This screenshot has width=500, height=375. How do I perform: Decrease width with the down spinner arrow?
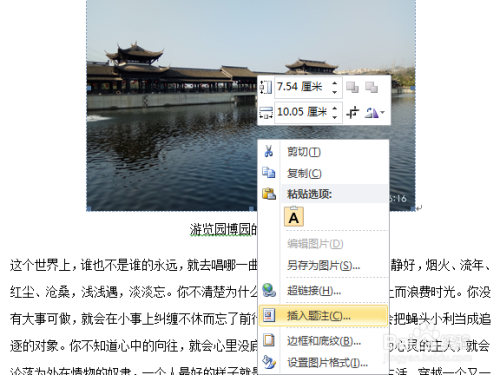(335, 117)
